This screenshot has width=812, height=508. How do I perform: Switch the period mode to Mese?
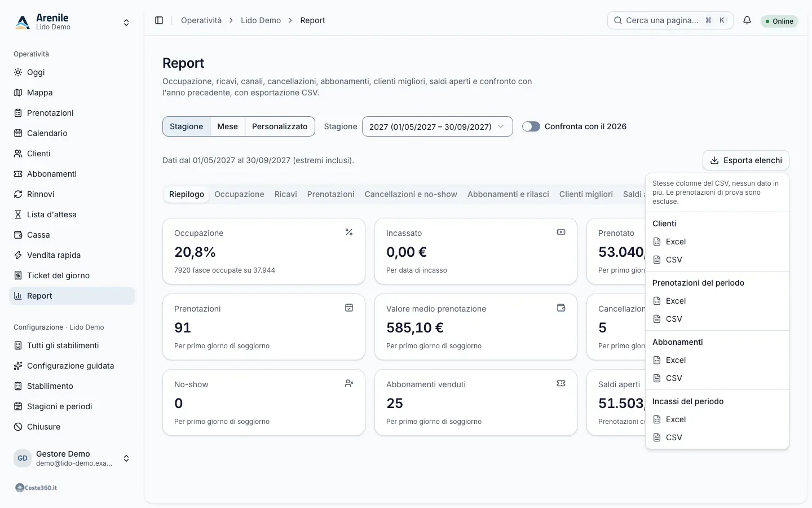click(227, 126)
